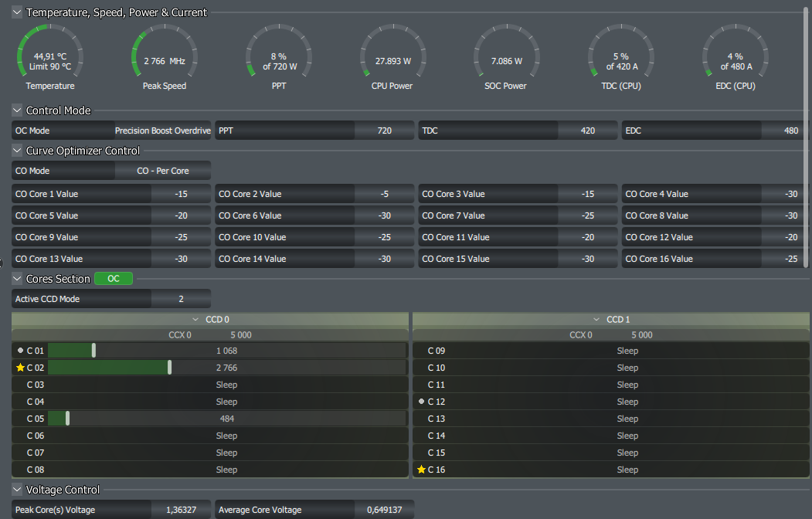
Task: Open the OC Mode Precision Boost Overdrive selector
Action: click(x=162, y=131)
